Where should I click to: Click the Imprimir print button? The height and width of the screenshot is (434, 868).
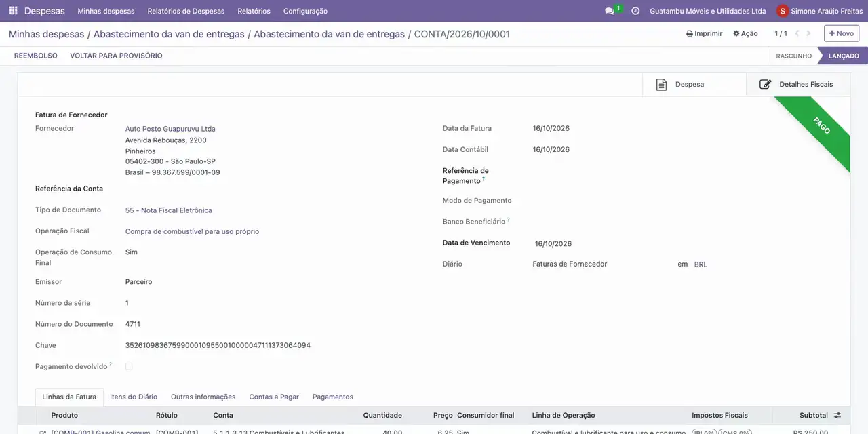(x=705, y=33)
